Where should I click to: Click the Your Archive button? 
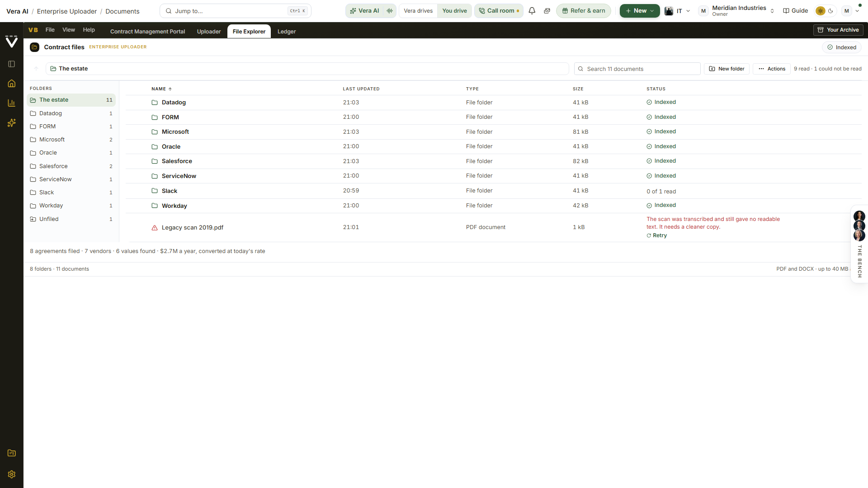coord(838,30)
